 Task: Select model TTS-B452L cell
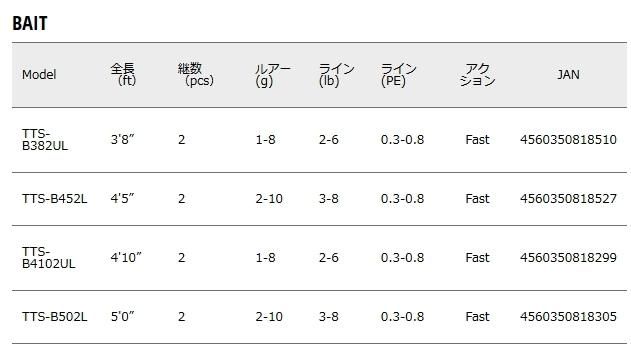coord(55,199)
